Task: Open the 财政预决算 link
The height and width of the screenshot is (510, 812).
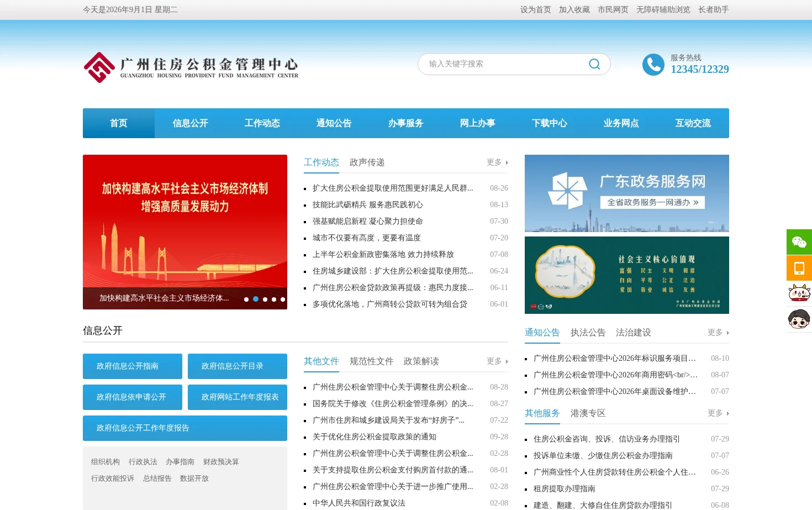Action: (x=221, y=462)
